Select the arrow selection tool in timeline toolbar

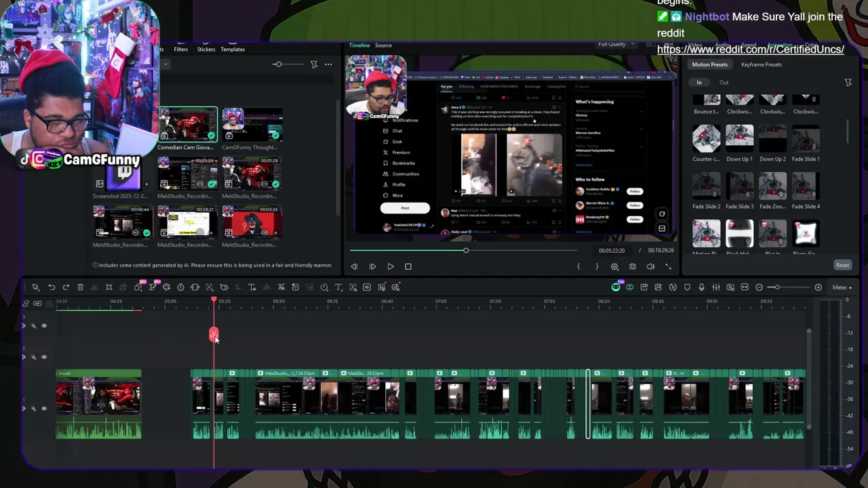pos(35,287)
